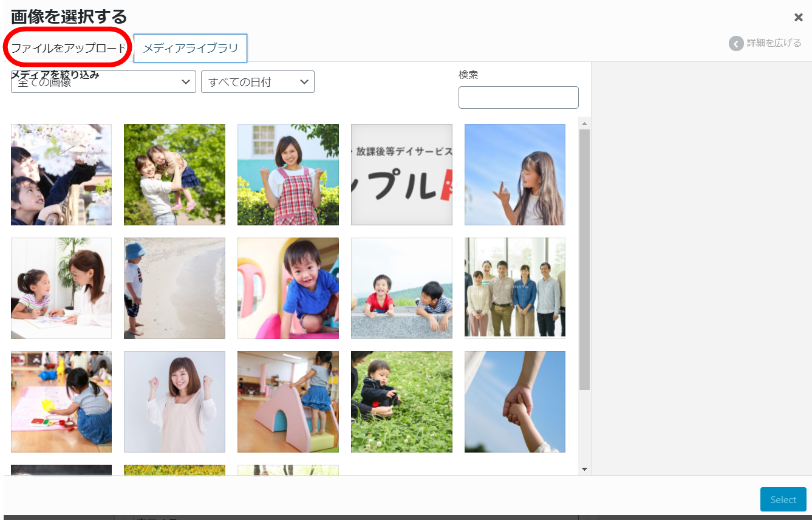Viewport: 812px width, 520px height.
Task: Click the 詳細を広げる link
Action: (774, 43)
